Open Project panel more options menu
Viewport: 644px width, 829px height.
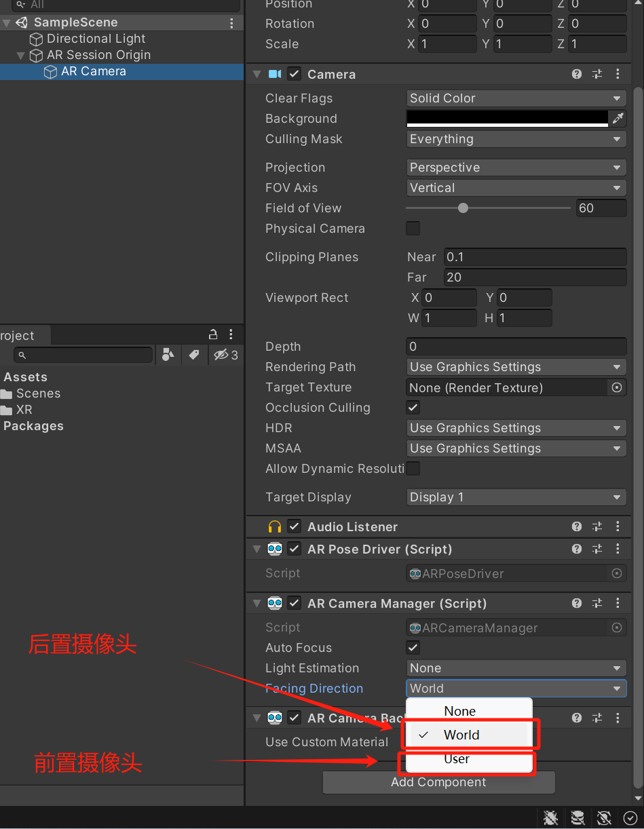pos(231,334)
